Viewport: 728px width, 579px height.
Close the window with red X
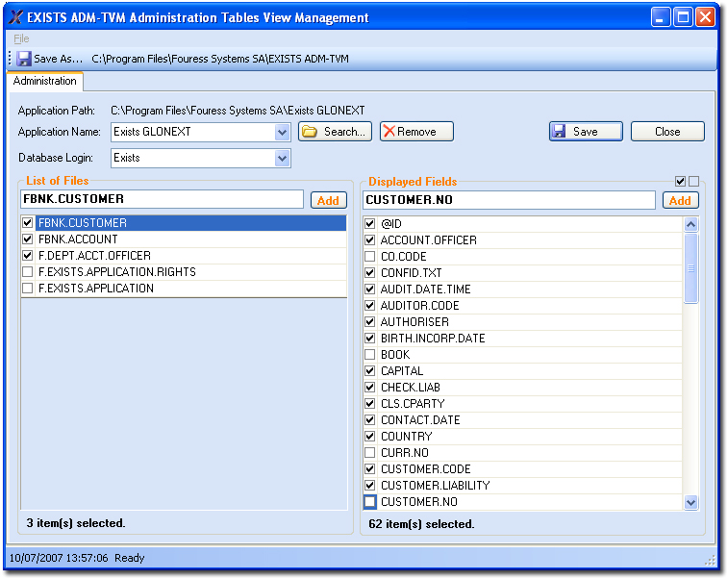(706, 17)
